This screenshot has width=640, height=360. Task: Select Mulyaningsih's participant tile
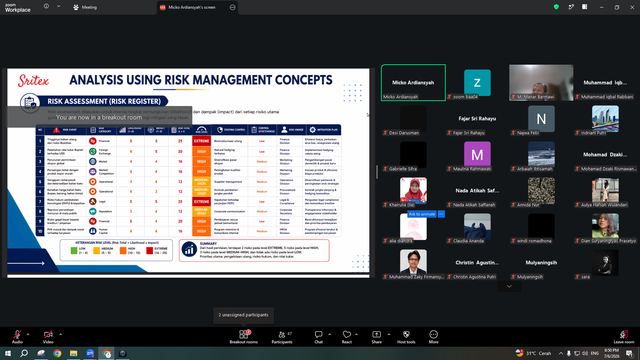541,263
